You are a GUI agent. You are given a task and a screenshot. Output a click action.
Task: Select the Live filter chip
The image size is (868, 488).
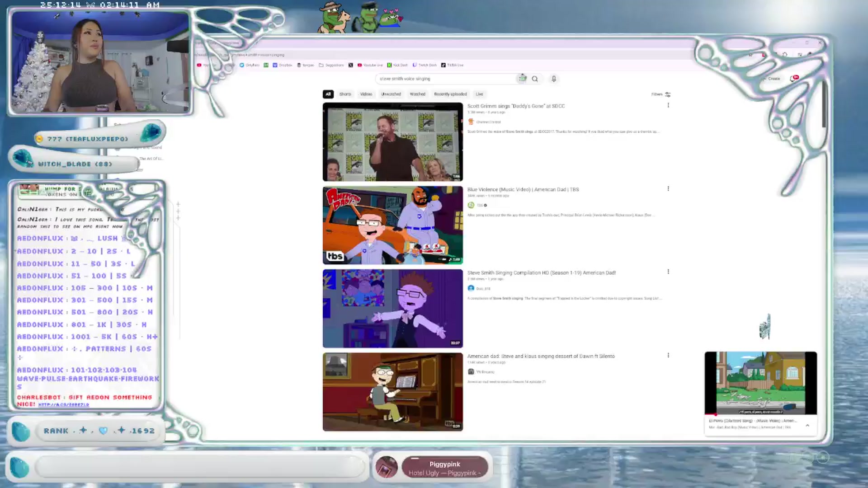pos(480,94)
